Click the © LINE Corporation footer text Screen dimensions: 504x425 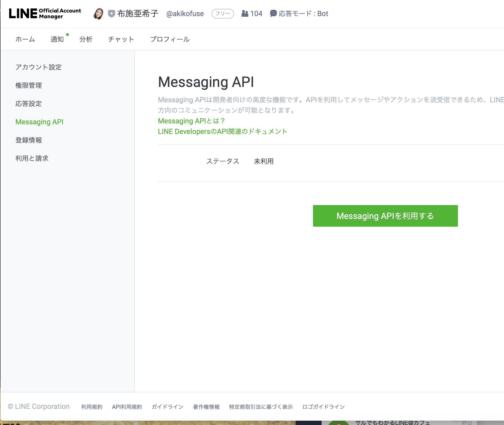tap(39, 407)
